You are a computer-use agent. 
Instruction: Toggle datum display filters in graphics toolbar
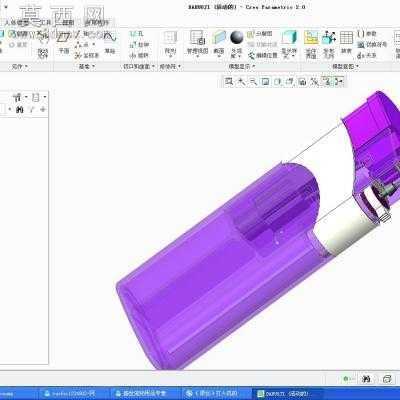tap(314, 81)
